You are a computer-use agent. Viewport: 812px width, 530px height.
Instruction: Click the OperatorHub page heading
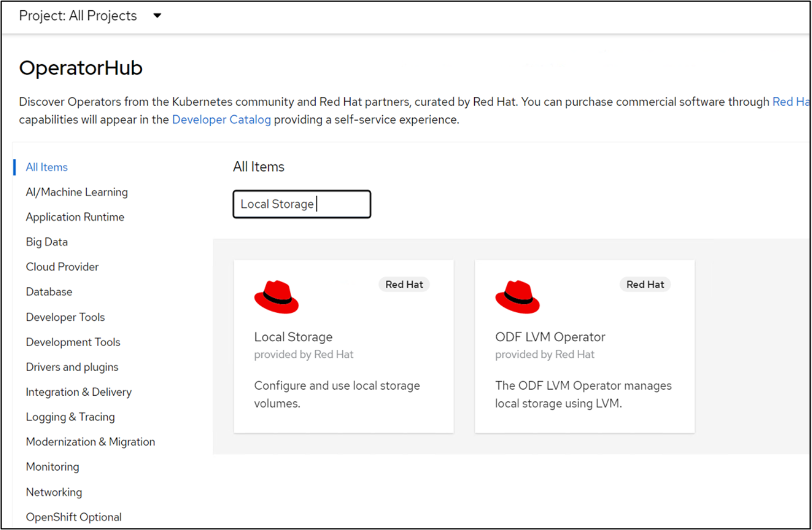[81, 68]
